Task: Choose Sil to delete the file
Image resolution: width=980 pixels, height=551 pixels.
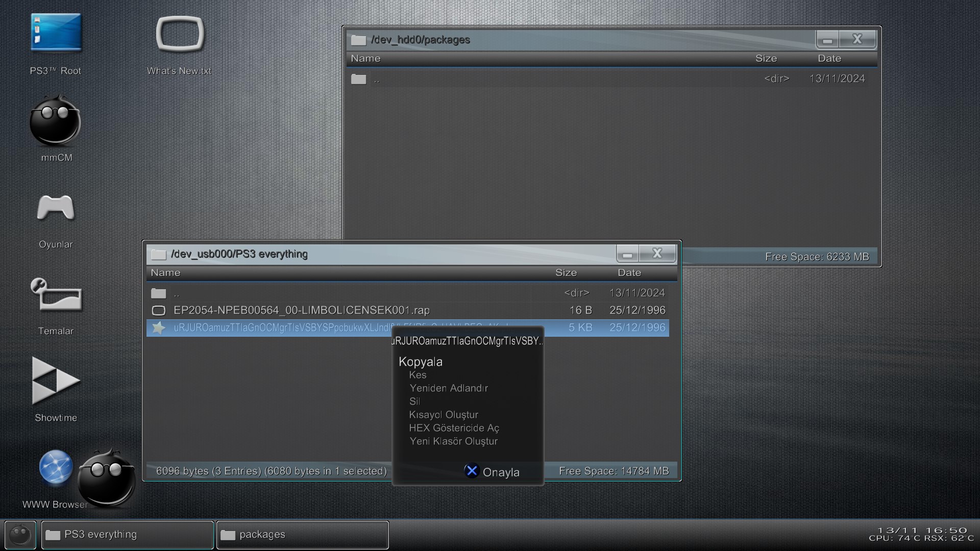Action: point(414,402)
